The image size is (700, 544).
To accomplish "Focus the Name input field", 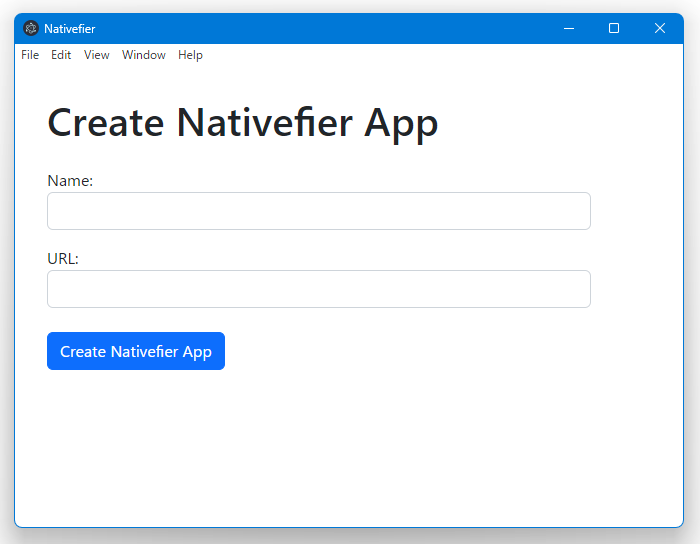I will click(x=319, y=211).
